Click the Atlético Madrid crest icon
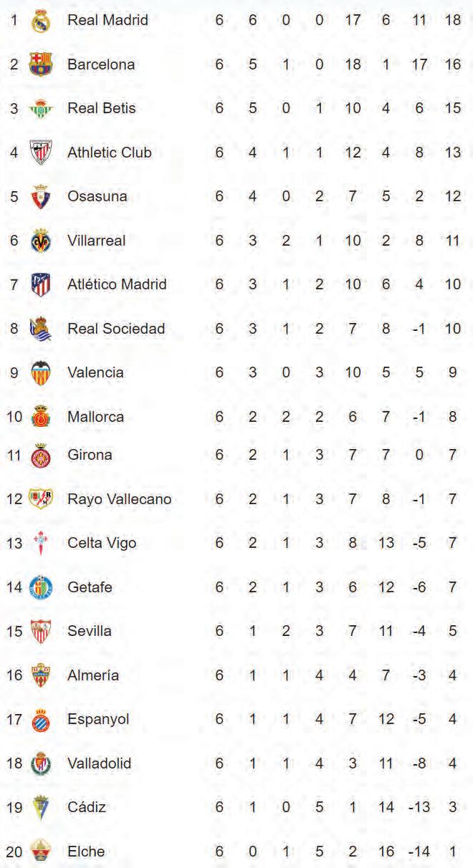Image resolution: width=473 pixels, height=868 pixels. click(x=40, y=285)
